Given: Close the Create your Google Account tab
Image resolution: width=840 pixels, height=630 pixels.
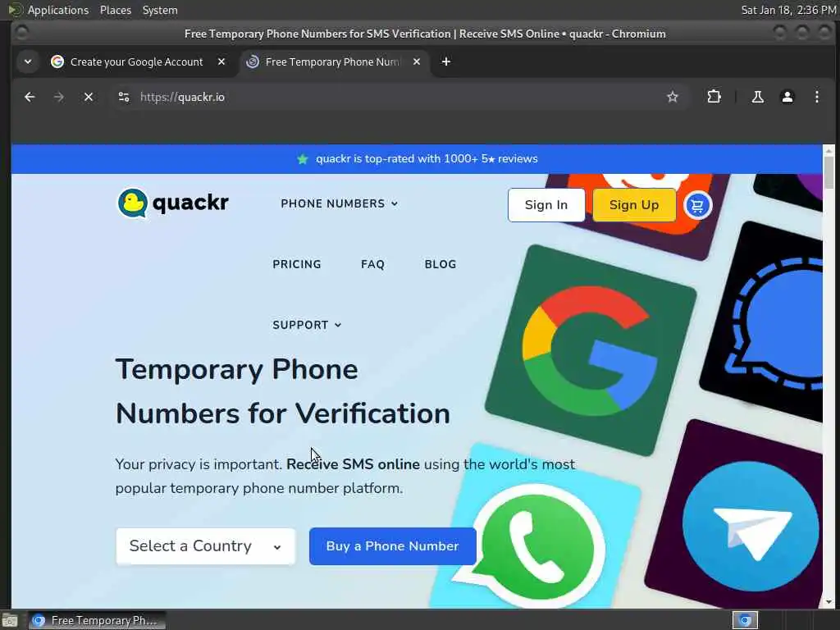Looking at the screenshot, I should pos(221,62).
